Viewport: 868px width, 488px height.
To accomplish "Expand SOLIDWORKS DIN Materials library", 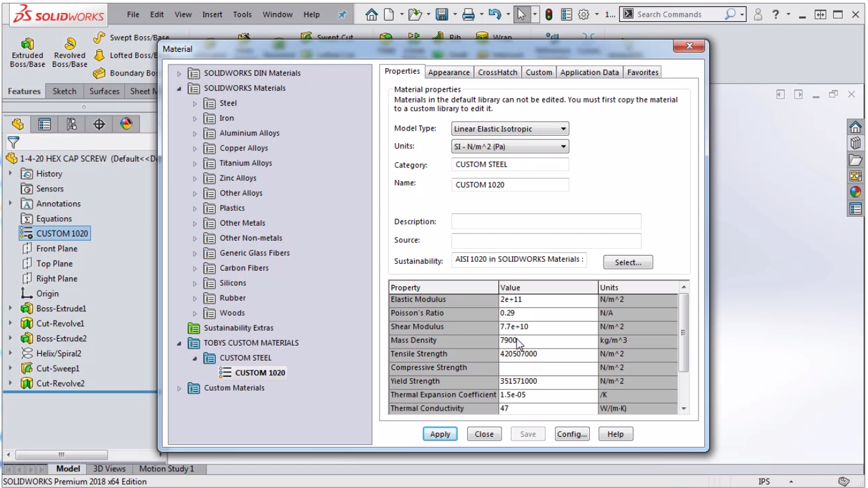I will (179, 74).
